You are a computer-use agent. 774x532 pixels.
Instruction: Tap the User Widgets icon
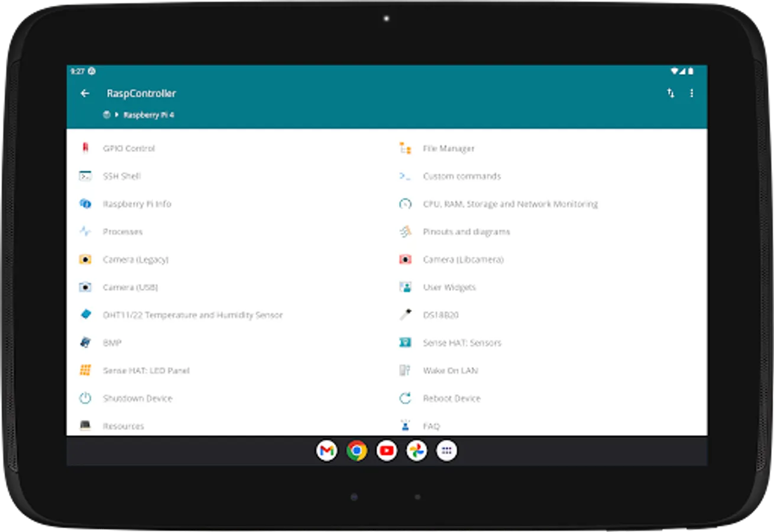pyautogui.click(x=405, y=287)
